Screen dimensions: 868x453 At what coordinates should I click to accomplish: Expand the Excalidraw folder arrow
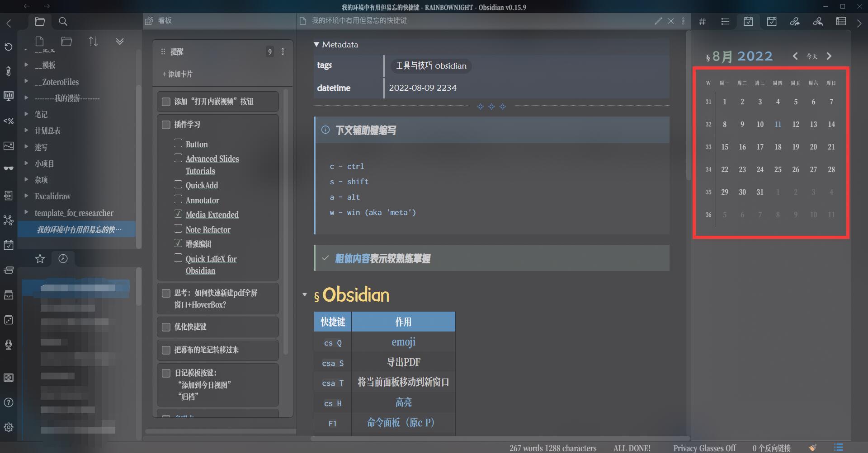[26, 196]
